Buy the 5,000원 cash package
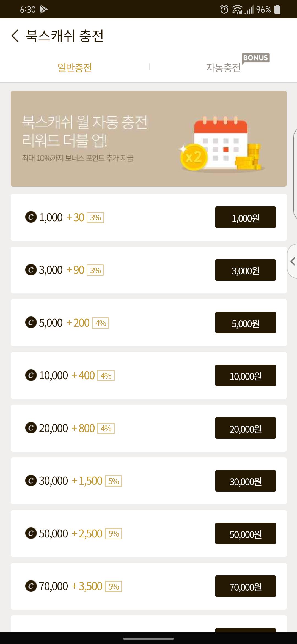 click(x=245, y=323)
